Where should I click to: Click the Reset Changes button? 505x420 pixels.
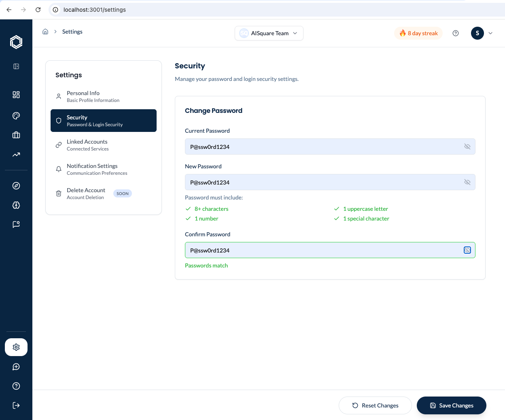click(375, 405)
